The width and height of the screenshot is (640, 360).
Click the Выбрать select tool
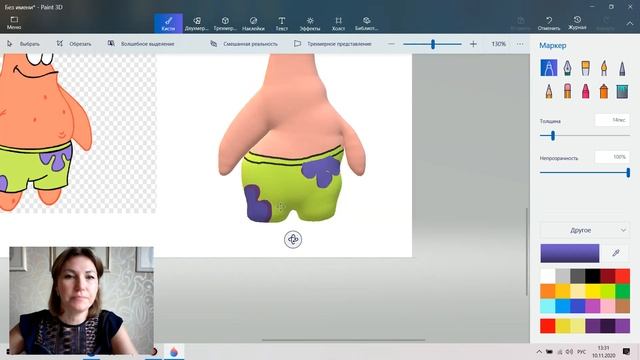[x=24, y=44]
